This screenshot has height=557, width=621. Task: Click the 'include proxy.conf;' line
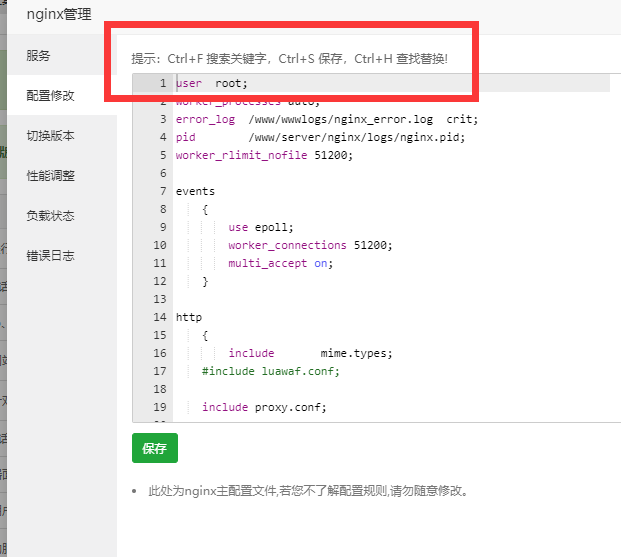click(264, 407)
